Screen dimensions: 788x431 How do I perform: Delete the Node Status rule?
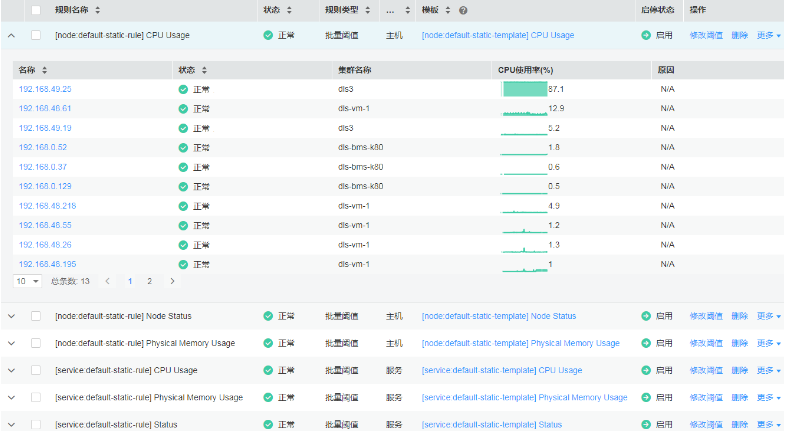tap(739, 316)
